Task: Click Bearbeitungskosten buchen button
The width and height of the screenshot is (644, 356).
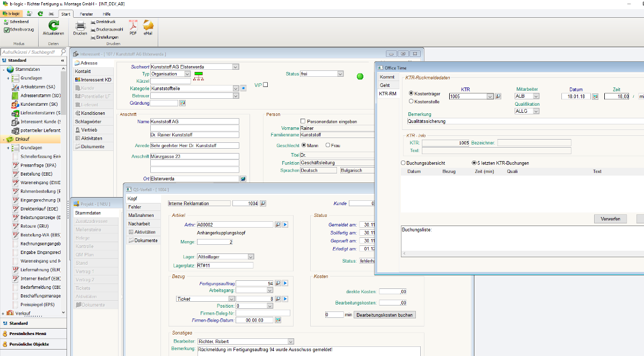Action: [384, 315]
